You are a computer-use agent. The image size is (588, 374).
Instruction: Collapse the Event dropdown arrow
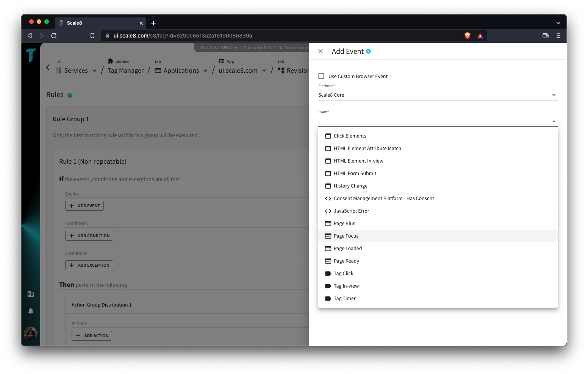554,121
